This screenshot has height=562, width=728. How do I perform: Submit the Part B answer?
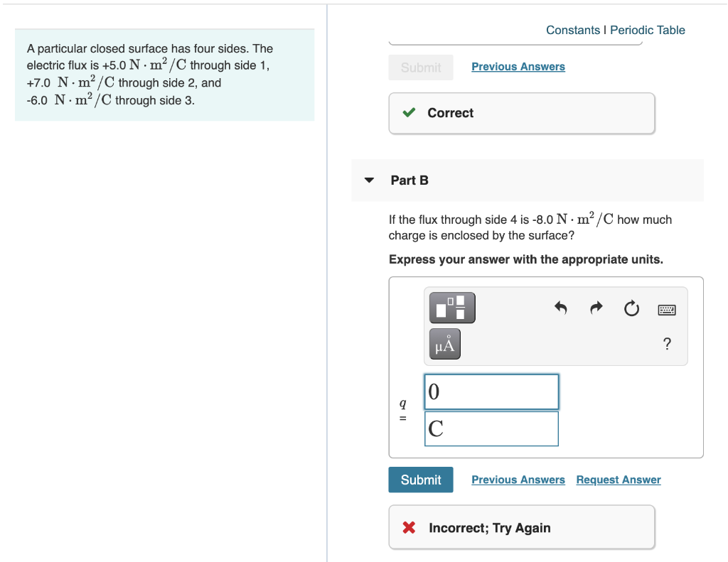click(x=420, y=480)
